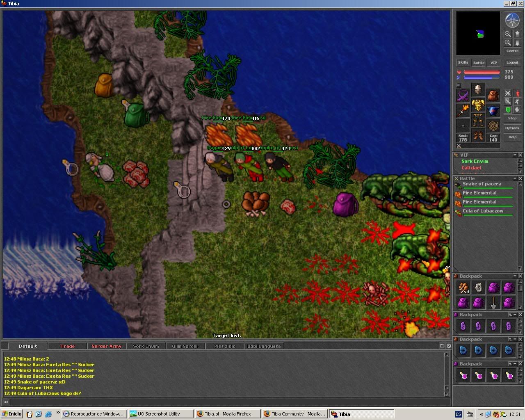Minimize the first Backpack container

(515, 276)
